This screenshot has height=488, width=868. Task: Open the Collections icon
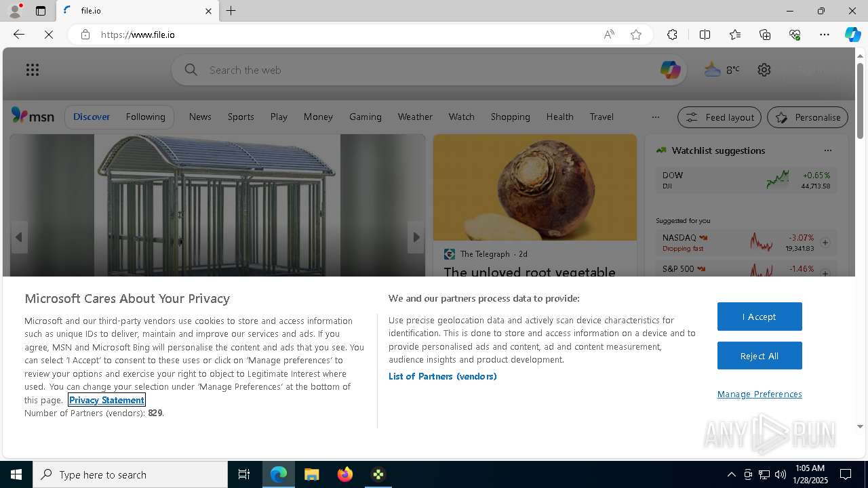point(765,35)
